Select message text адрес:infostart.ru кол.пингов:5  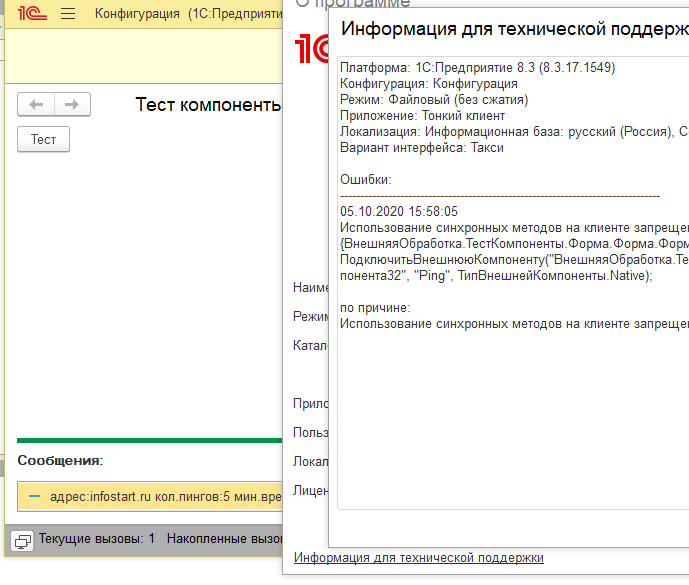140,497
